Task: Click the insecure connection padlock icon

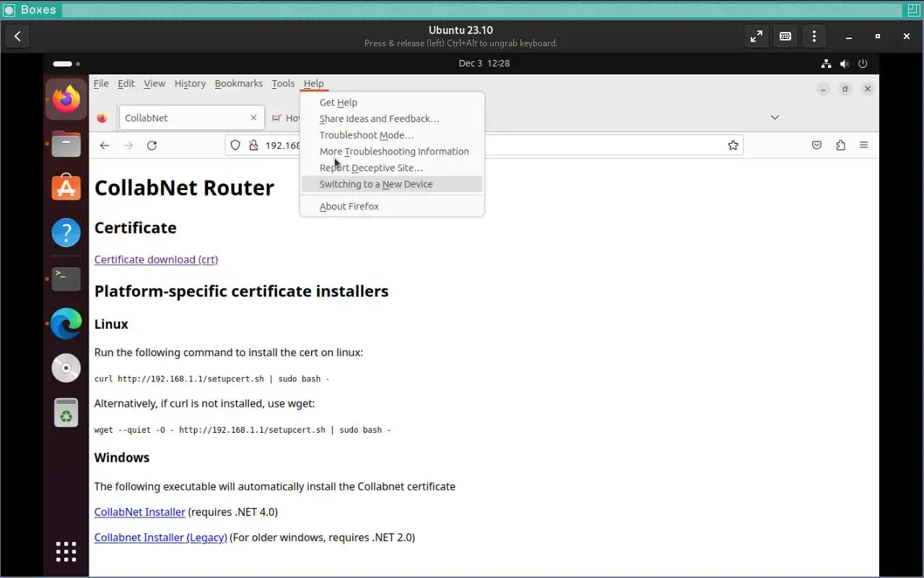Action: point(253,145)
